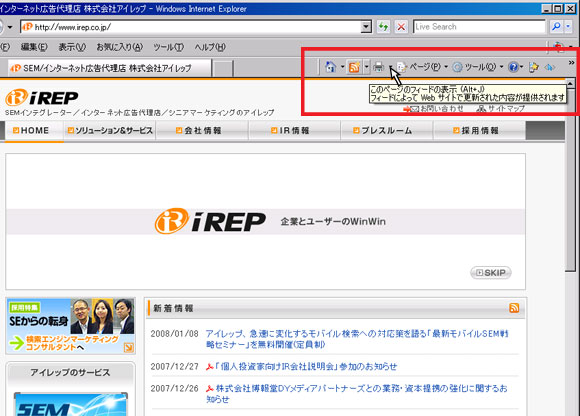This screenshot has width=580, height=416.
Task: Open the ツール(O) toolbar menu
Action: [478, 67]
